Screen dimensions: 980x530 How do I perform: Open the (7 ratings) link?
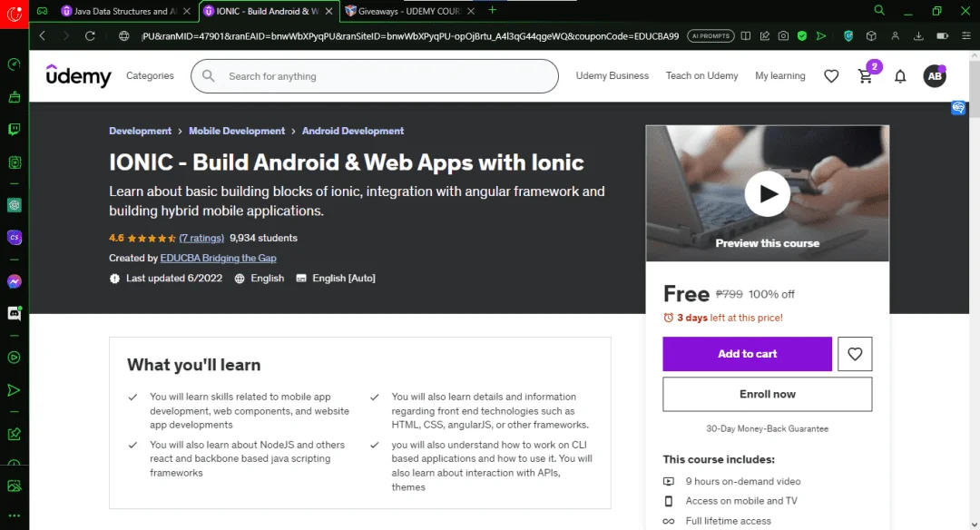[x=201, y=238]
